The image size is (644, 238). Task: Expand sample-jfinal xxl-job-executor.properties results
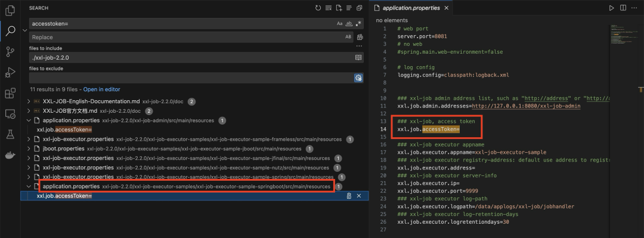29,158
